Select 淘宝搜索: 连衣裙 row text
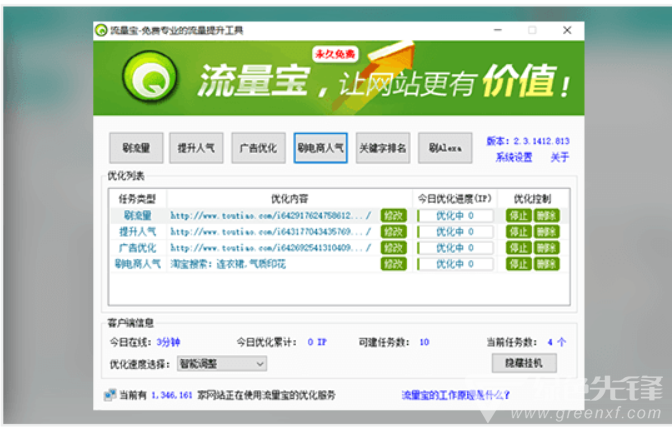The width and height of the screenshot is (672, 427). [228, 264]
